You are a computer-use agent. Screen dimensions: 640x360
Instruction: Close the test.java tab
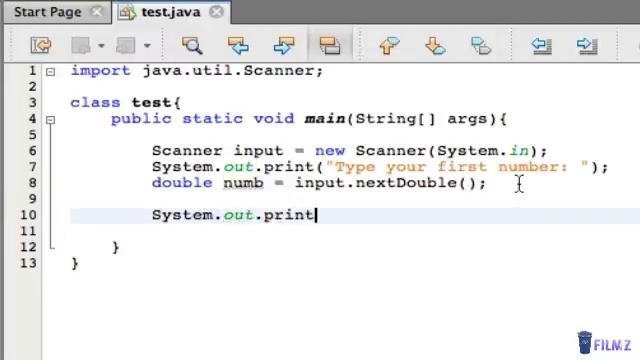(x=217, y=12)
